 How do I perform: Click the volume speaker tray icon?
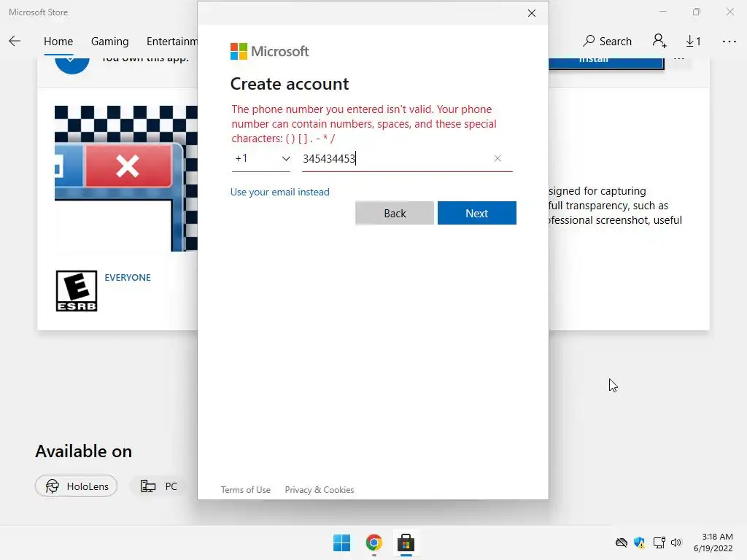click(x=676, y=542)
